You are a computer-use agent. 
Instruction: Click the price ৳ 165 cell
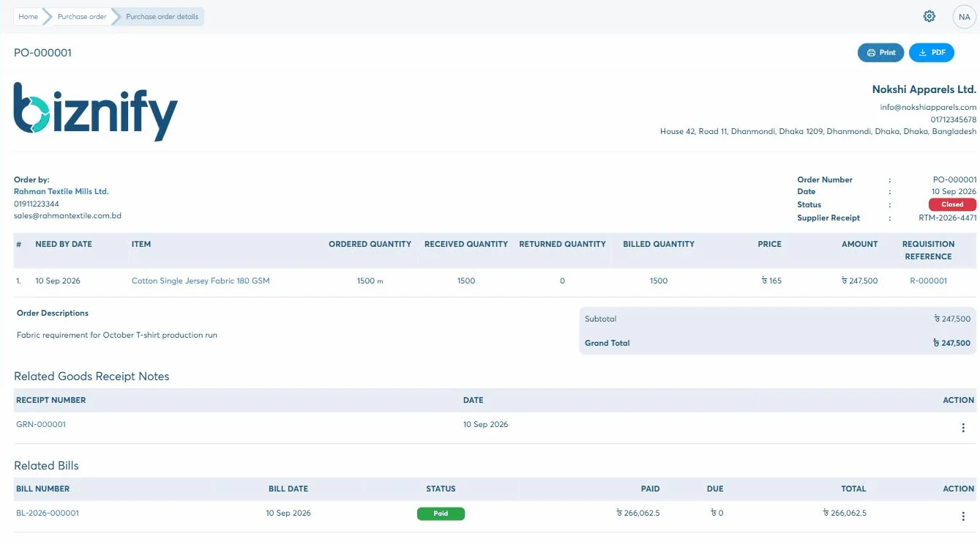pyautogui.click(x=771, y=281)
